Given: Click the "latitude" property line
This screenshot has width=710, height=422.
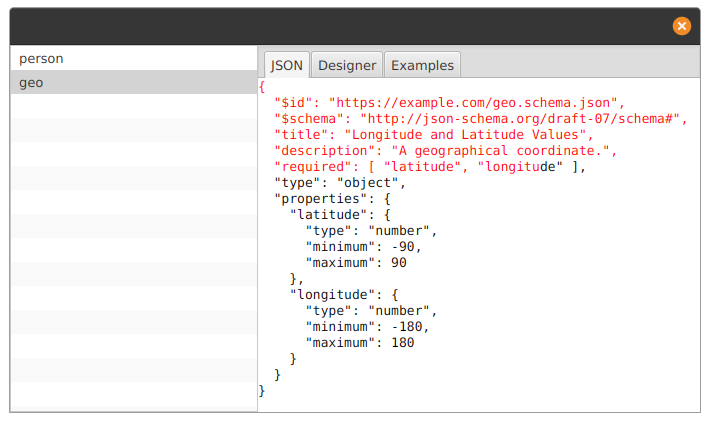Looking at the screenshot, I should (x=340, y=215).
